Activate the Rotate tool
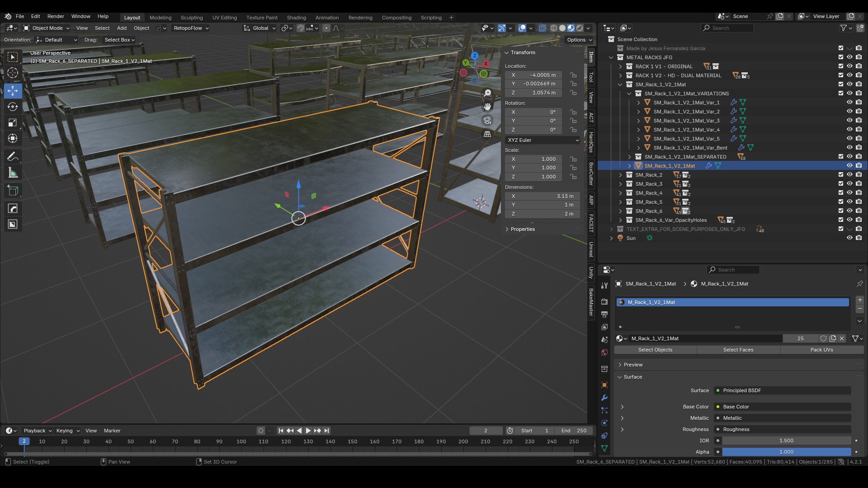The width and height of the screenshot is (868, 488). [x=13, y=107]
